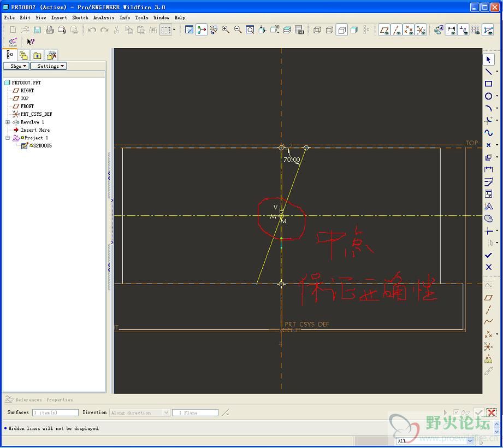This screenshot has height=448, width=503.
Task: Open the Circle tool flyout arrow
Action: coord(497,96)
